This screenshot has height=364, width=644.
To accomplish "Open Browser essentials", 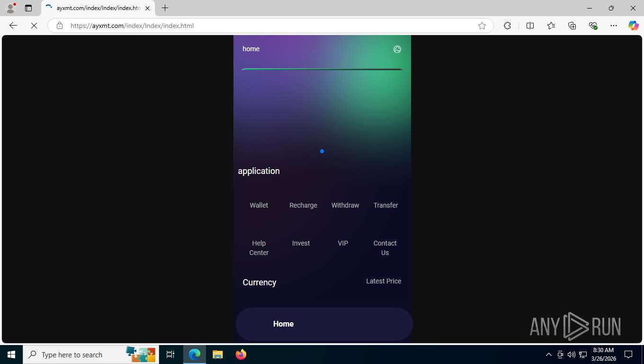I will 593,26.
